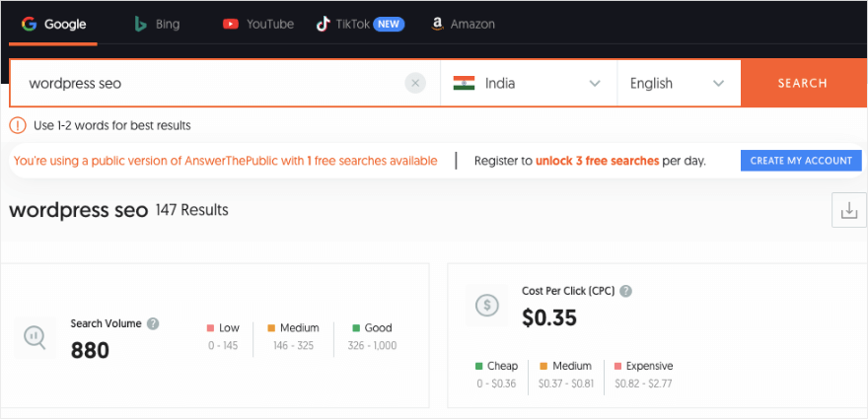The image size is (868, 419).
Task: Click the warning icon beside word tip
Action: click(18, 125)
